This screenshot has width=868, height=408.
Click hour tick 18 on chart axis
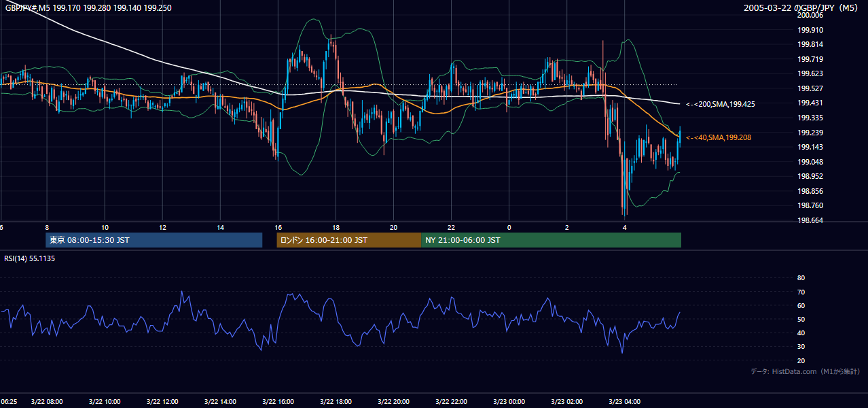336,227
